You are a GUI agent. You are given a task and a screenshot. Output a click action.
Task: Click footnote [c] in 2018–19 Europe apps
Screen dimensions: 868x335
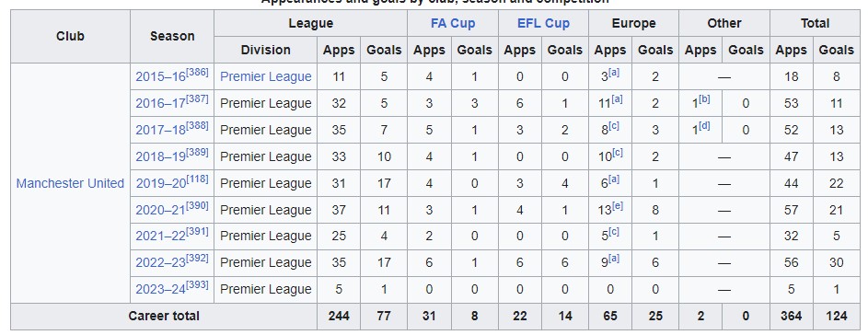tap(618, 152)
